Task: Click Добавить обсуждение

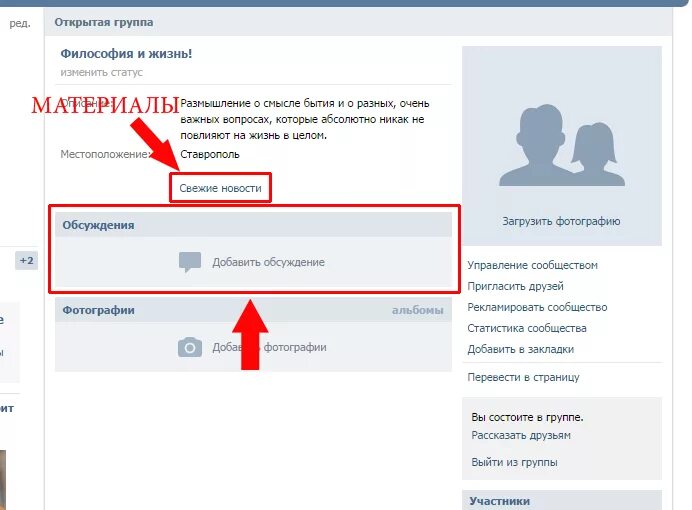Action: (x=268, y=262)
